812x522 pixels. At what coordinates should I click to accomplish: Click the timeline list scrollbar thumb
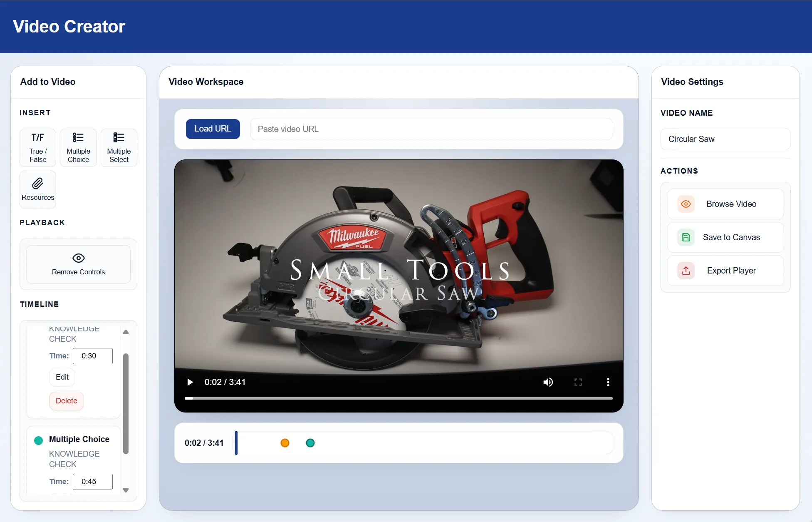tap(126, 404)
